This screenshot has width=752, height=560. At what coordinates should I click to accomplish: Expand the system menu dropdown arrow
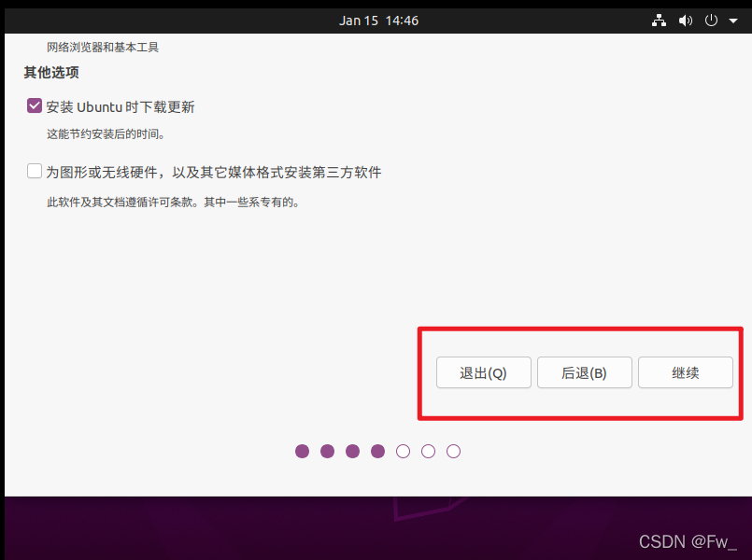point(732,21)
